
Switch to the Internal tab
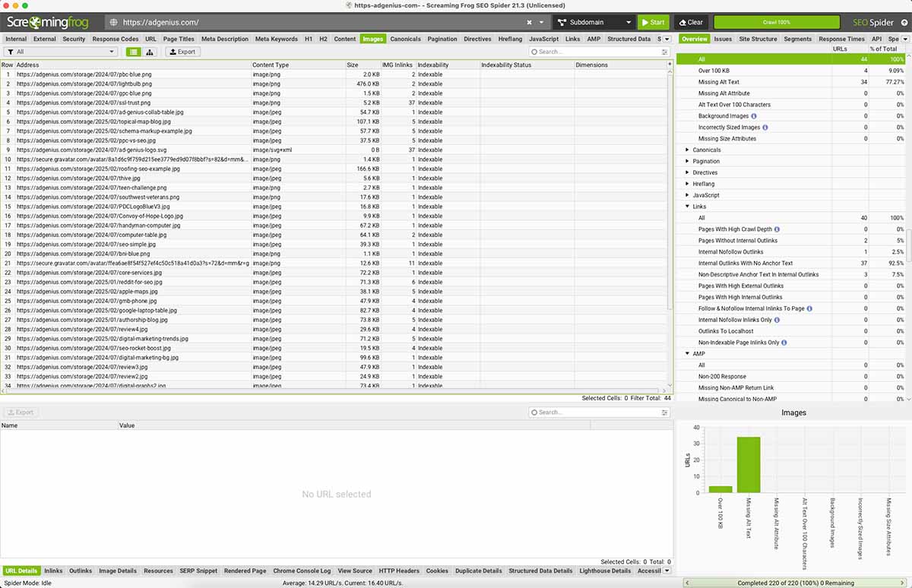(x=16, y=39)
